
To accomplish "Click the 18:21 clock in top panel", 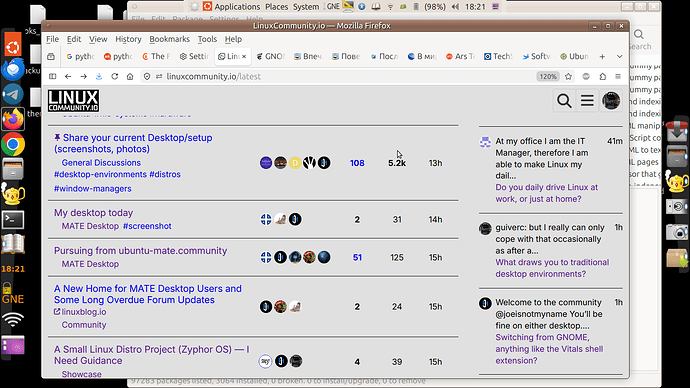I will 475,7.
